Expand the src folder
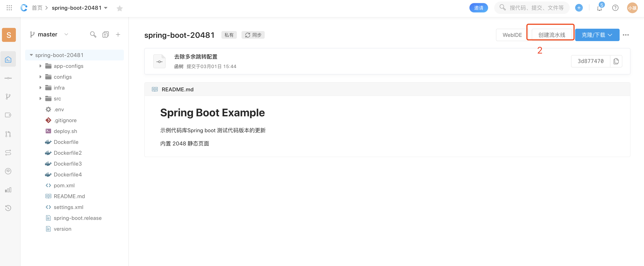 [40, 99]
